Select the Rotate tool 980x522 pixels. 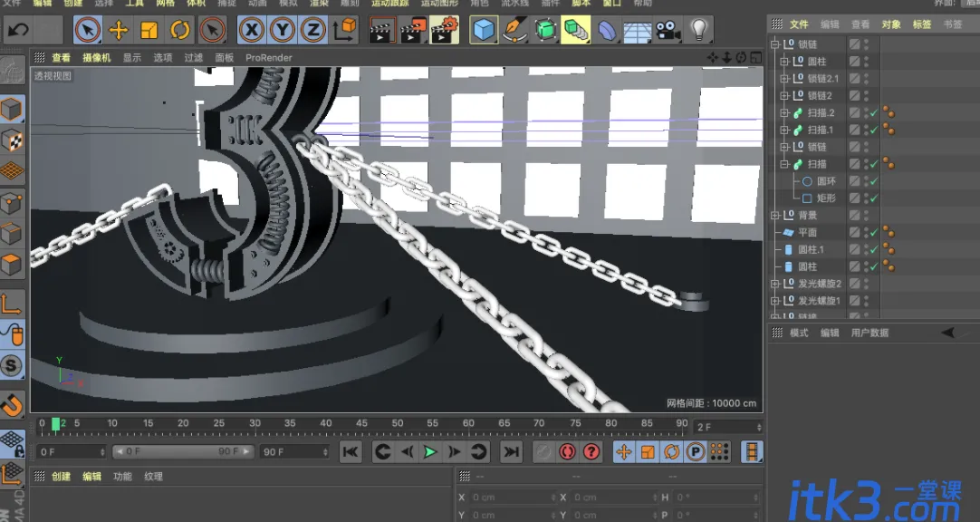(180, 29)
